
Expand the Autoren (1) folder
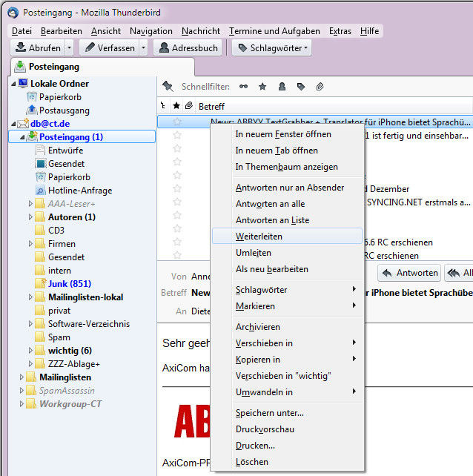(30, 217)
